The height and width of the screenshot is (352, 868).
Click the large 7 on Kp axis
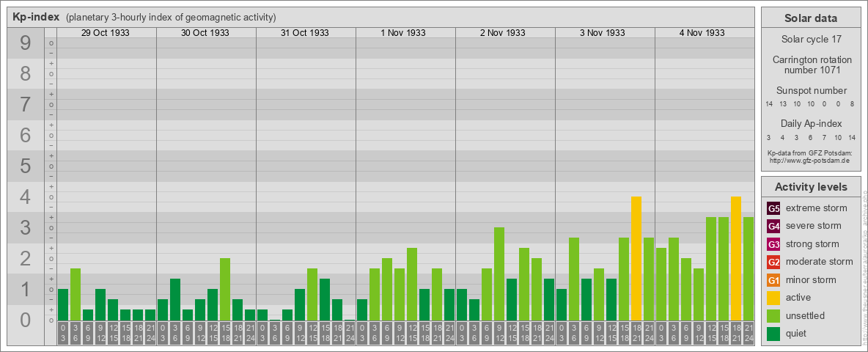25,105
